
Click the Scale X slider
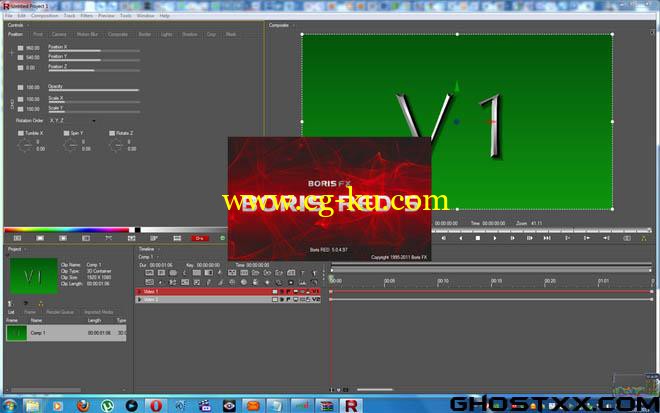93,102
